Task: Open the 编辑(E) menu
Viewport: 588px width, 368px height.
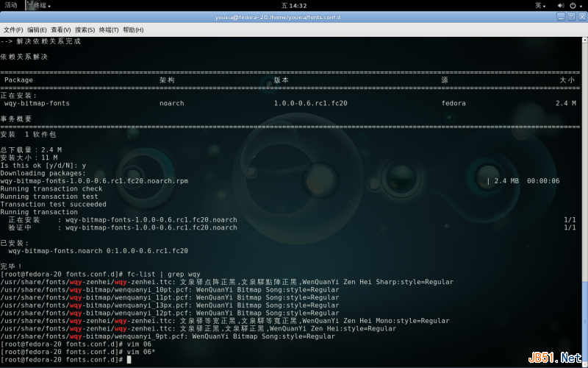Action: point(37,29)
